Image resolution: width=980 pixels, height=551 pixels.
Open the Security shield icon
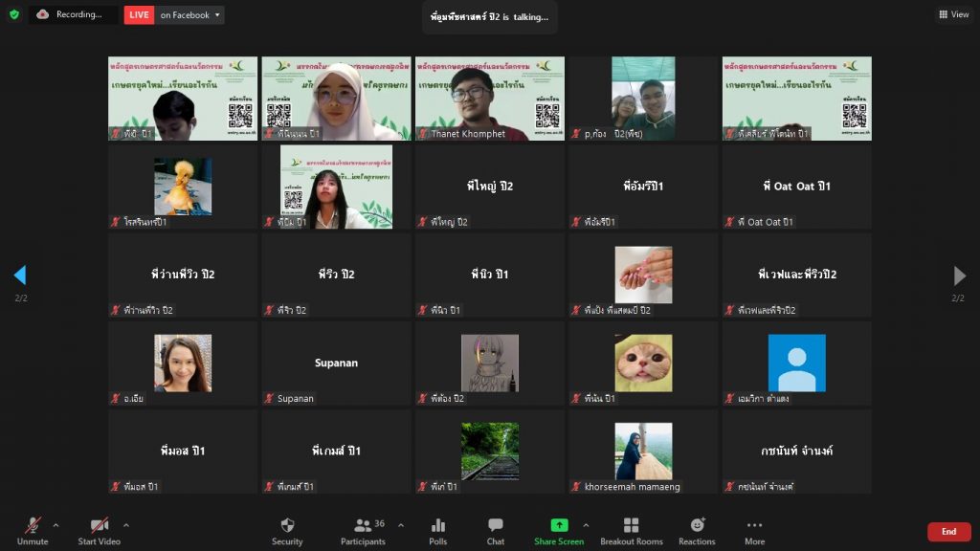pos(287,526)
